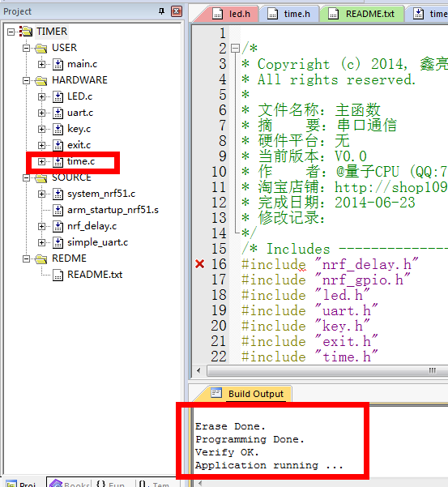Click the arm_startup_nrf51.s file icon
Image resolution: width=448 pixels, height=487 pixels.
tap(58, 210)
